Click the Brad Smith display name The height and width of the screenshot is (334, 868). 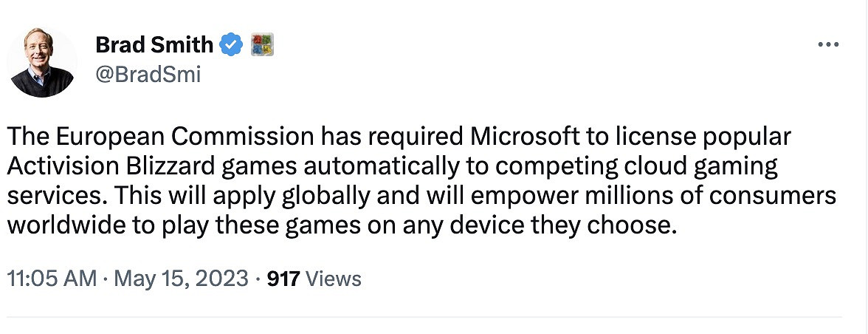[154, 45]
